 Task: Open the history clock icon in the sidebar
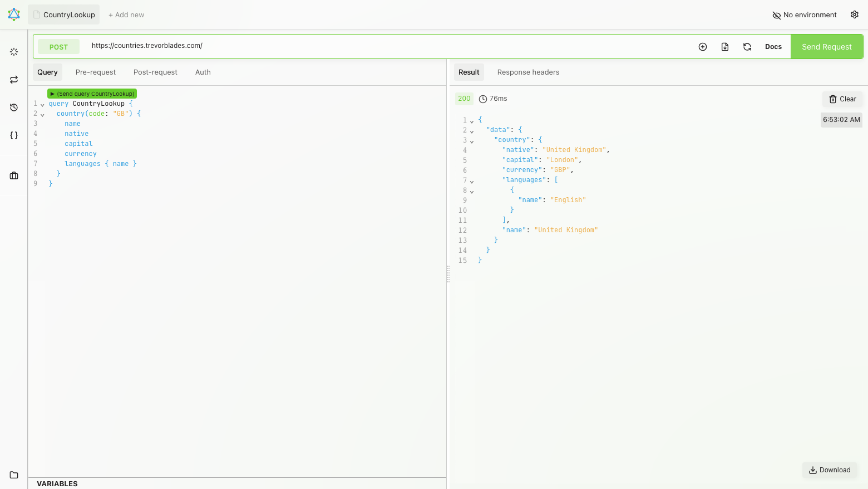pyautogui.click(x=14, y=107)
